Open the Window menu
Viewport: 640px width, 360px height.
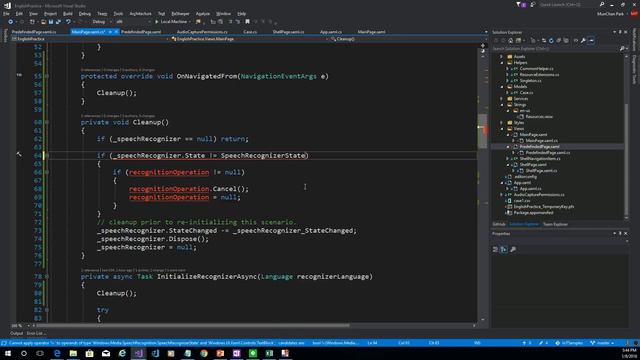(223, 13)
